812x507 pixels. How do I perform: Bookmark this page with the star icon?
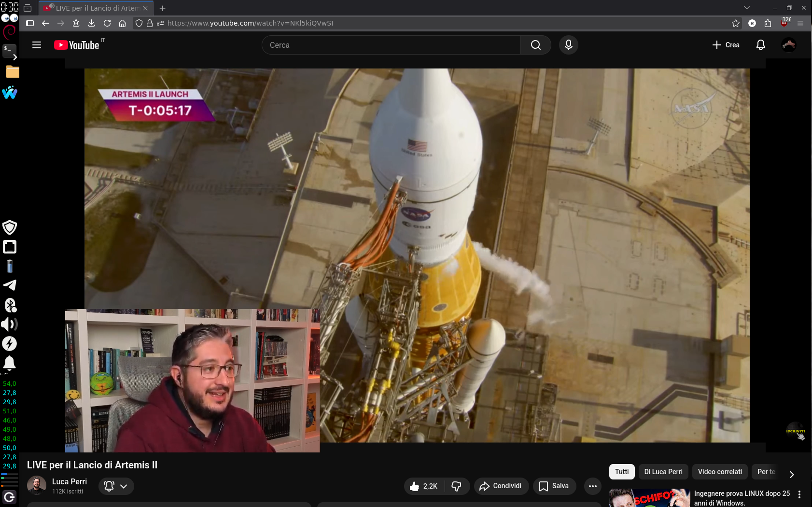coord(735,23)
